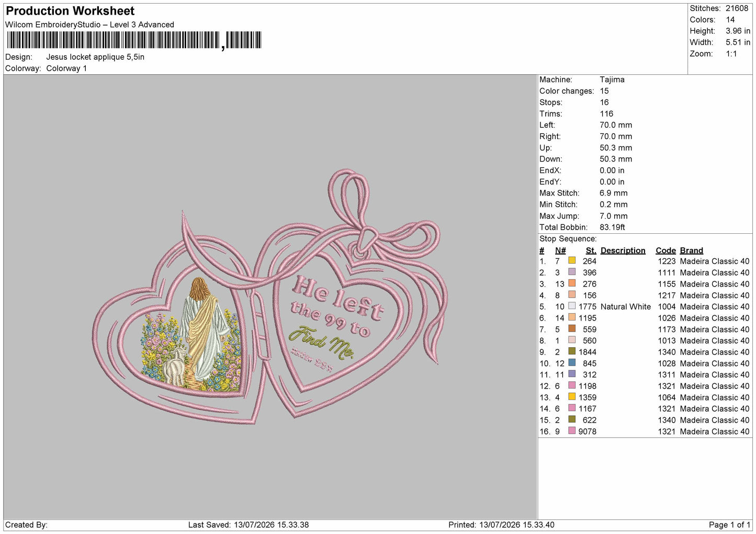Select the Height value '3.96 in'

pyautogui.click(x=738, y=31)
